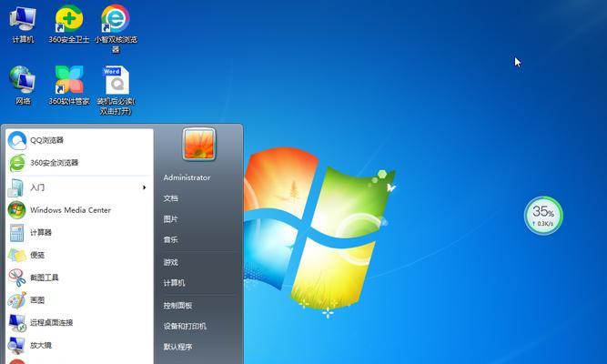Image resolution: width=607 pixels, height=364 pixels.
Task: Open 游戏 in the Start menu
Action: (171, 262)
